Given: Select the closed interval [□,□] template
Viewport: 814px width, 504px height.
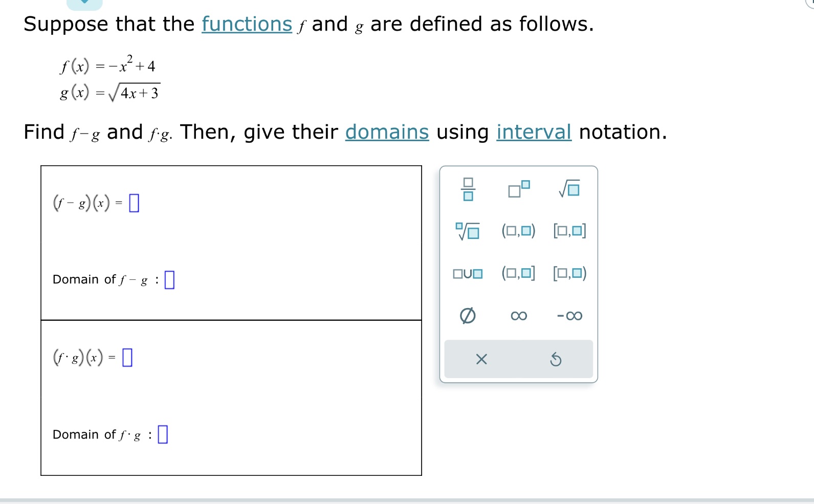Looking at the screenshot, I should coord(569,231).
